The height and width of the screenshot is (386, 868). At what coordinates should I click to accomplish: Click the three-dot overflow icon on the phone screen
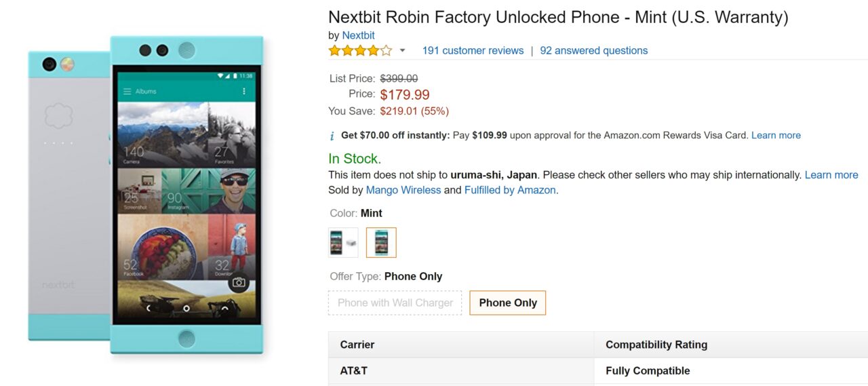244,92
